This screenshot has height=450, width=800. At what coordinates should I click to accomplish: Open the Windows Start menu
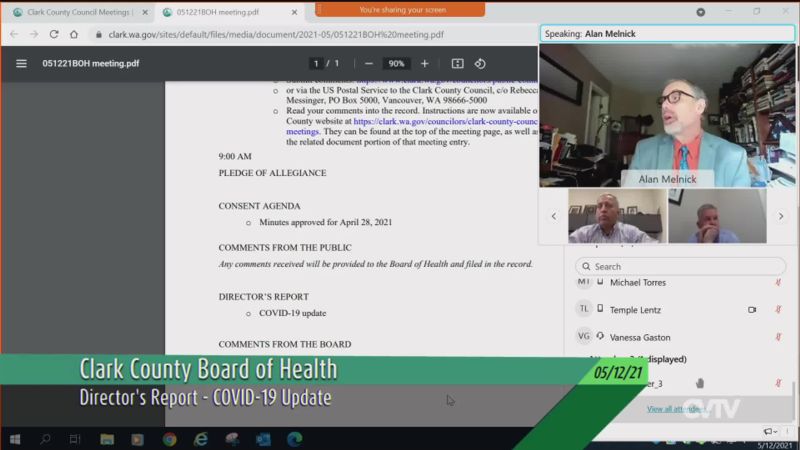[x=15, y=439]
